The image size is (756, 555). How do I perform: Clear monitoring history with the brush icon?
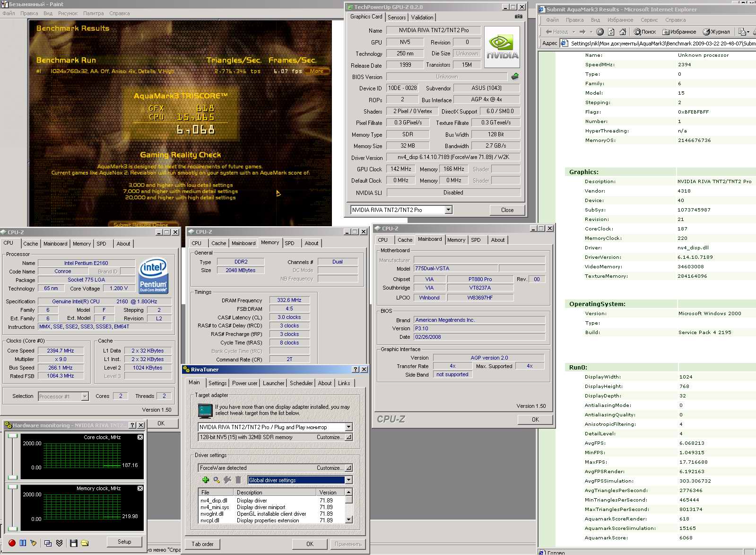point(34,543)
